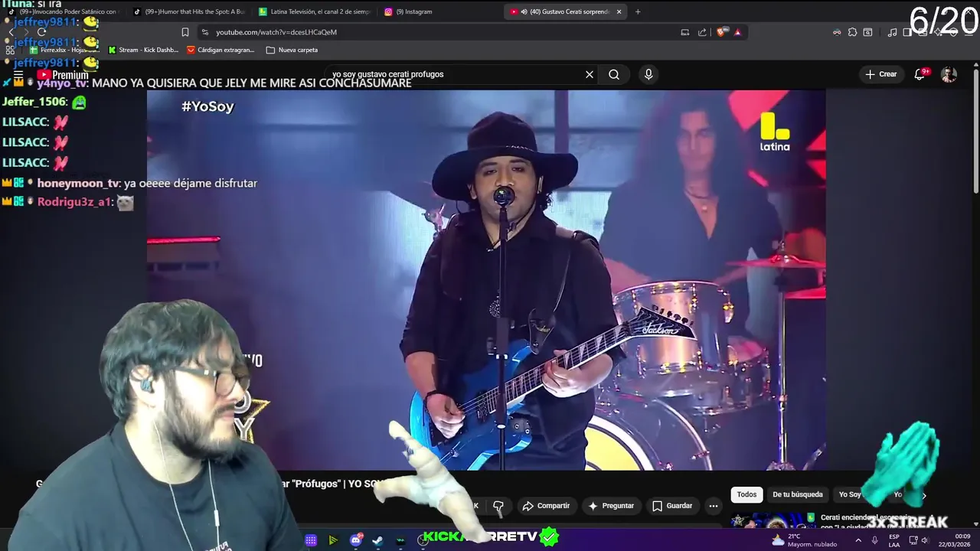Close the Gustavo Cerati YouTube tab
This screenshot has height=551, width=980.
pyautogui.click(x=619, y=11)
